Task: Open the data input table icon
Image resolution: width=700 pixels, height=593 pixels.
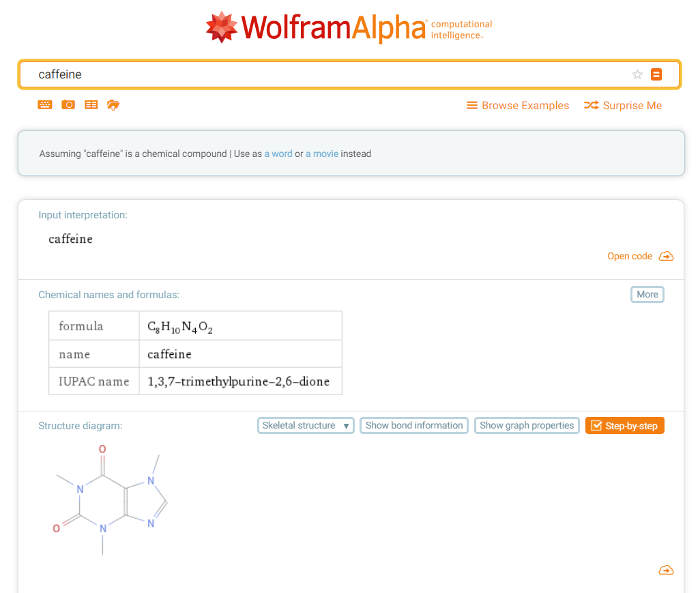Action: coord(91,105)
